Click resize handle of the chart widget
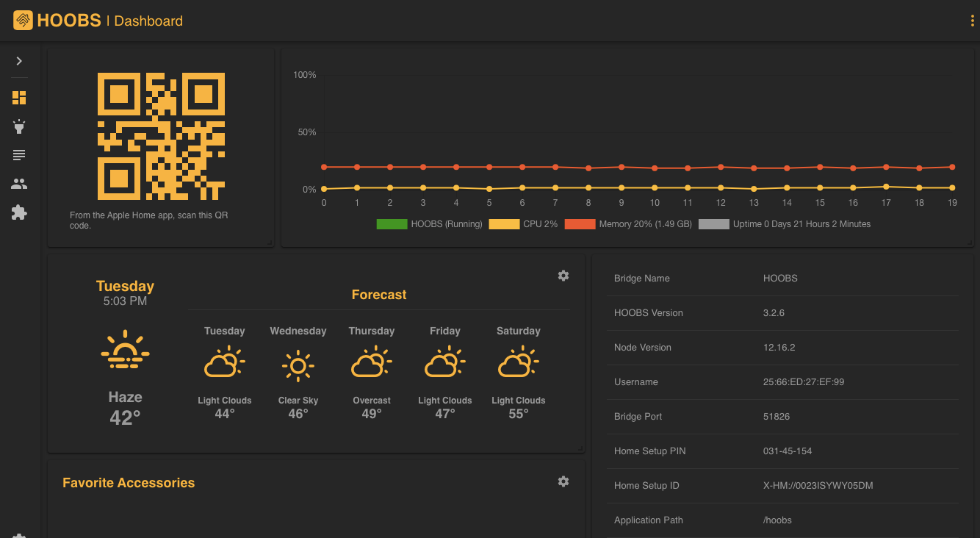The width and height of the screenshot is (980, 538). coord(970,243)
